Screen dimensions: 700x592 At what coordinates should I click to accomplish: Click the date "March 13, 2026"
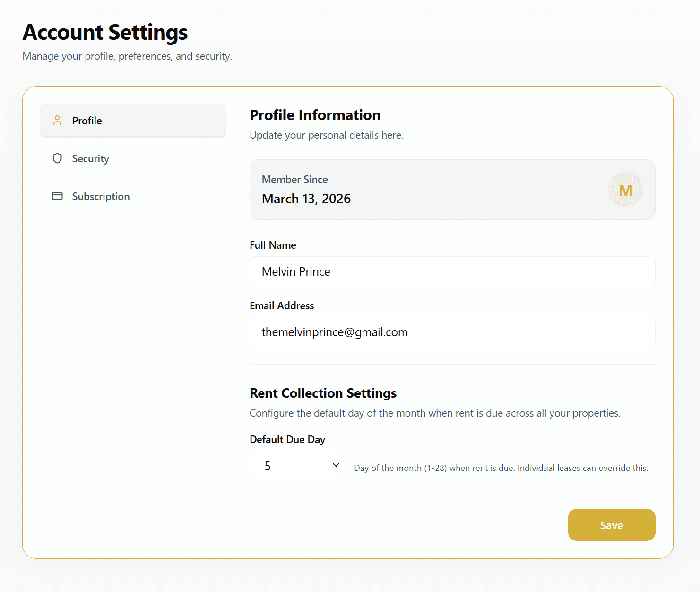pyautogui.click(x=306, y=199)
